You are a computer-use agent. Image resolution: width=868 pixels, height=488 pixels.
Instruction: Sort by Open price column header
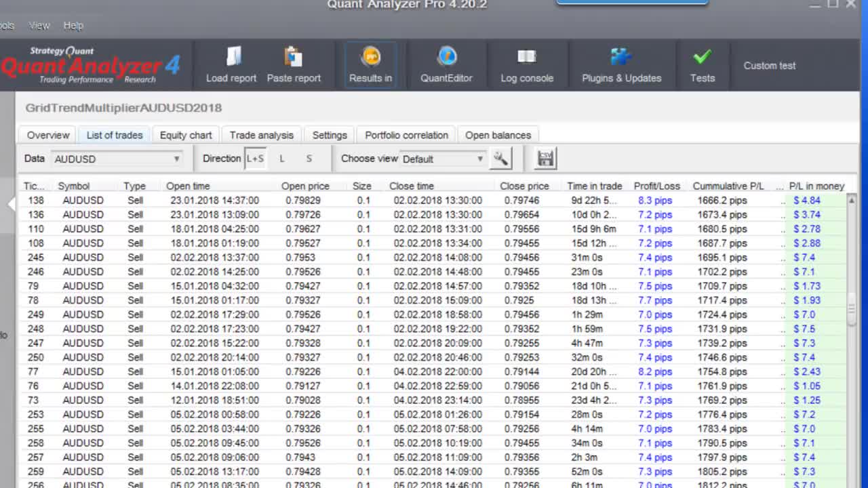(x=305, y=186)
